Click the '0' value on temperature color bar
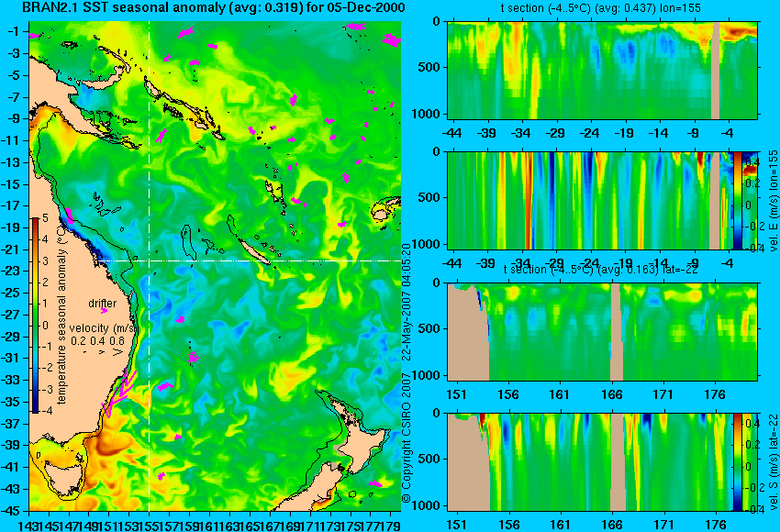Image resolution: width=780 pixels, height=532 pixels. click(45, 326)
